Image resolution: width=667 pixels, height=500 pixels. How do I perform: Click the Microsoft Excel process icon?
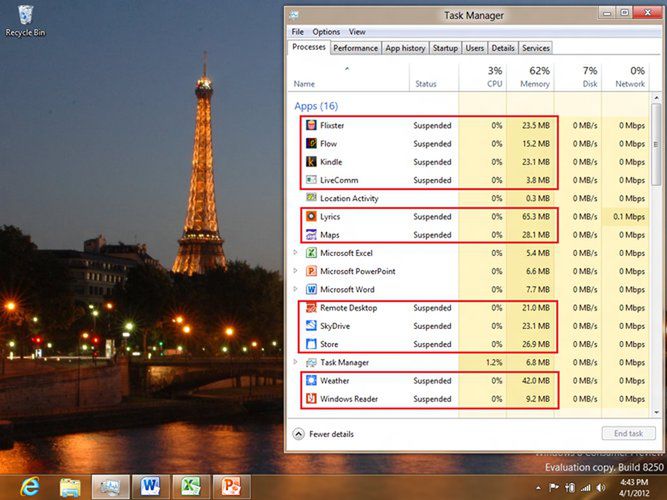[311, 253]
